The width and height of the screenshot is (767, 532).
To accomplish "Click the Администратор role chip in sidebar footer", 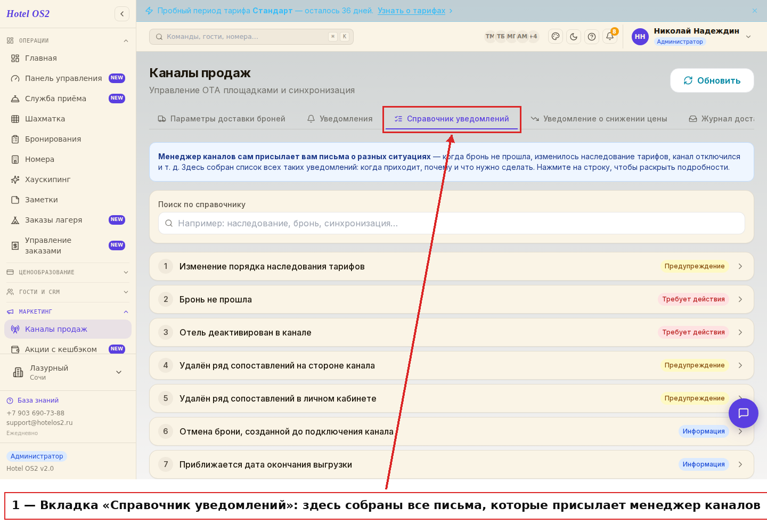I will pyautogui.click(x=37, y=456).
